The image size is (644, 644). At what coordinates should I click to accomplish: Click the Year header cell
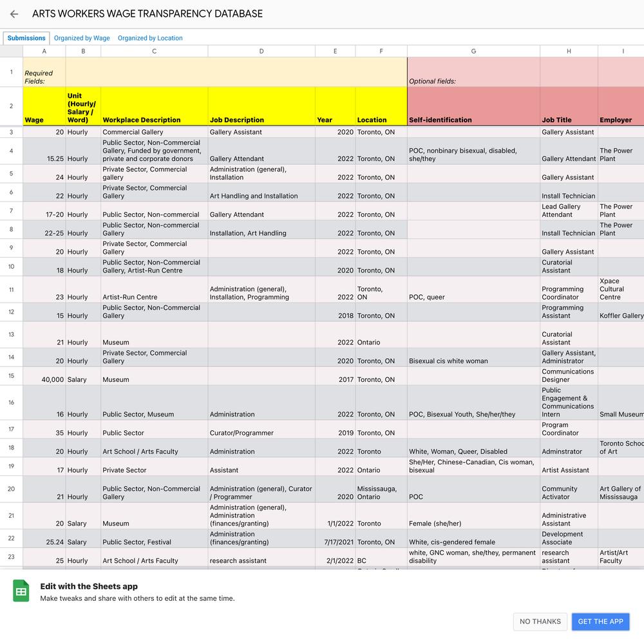(335, 106)
